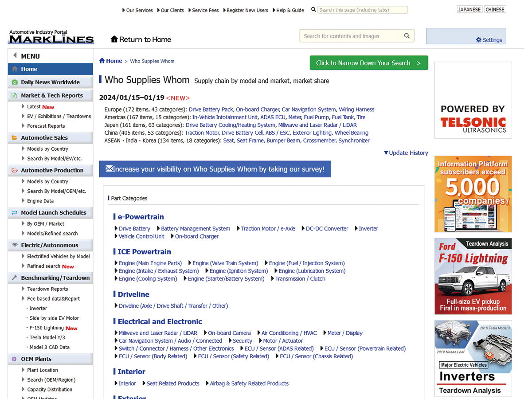
Task: Expand Capacity Distribution item
Action: 47,390
